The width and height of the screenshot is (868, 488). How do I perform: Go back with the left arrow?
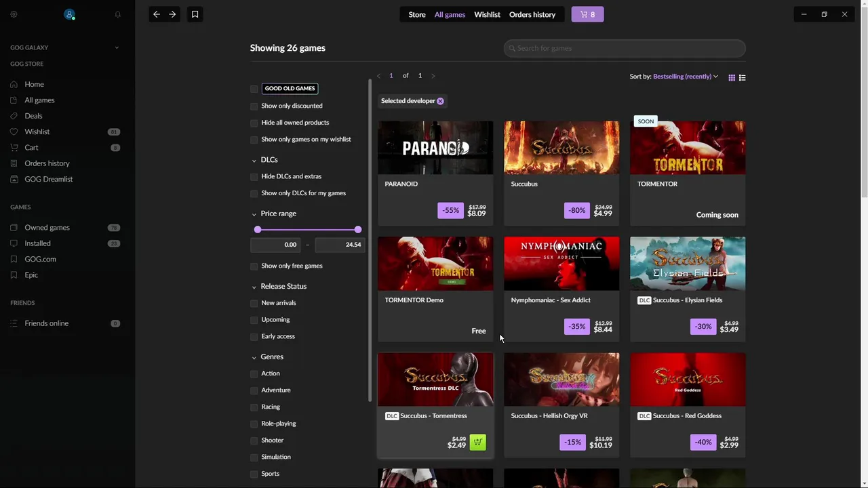[157, 14]
